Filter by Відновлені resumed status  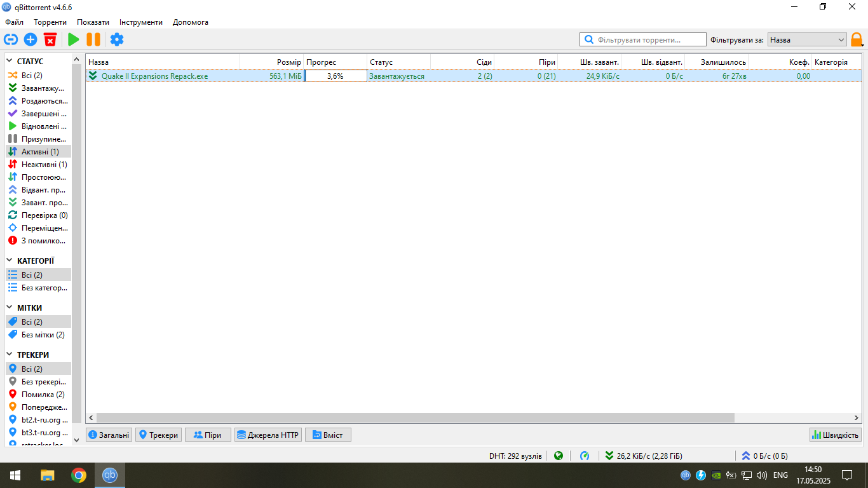[38, 126]
